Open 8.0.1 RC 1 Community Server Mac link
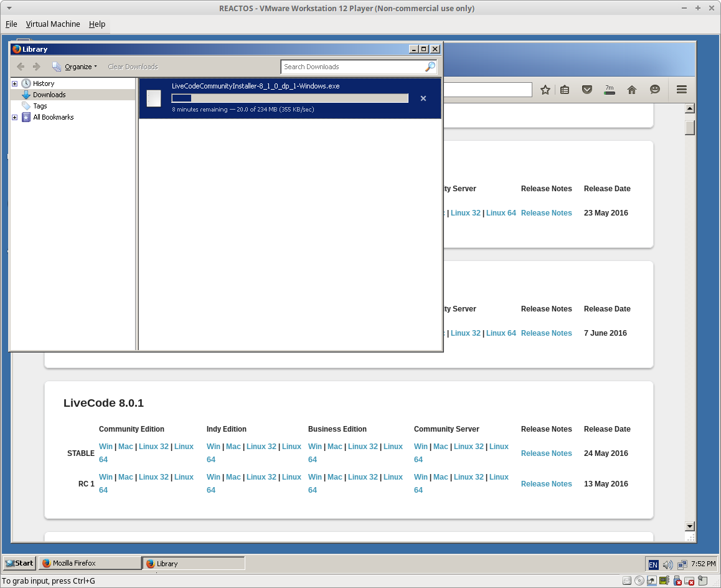 coord(441,477)
